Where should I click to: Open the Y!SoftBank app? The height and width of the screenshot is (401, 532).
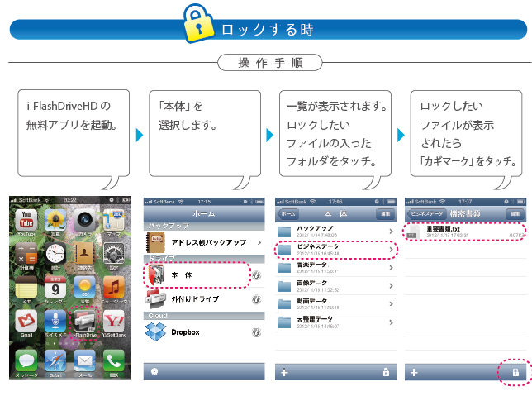click(114, 321)
